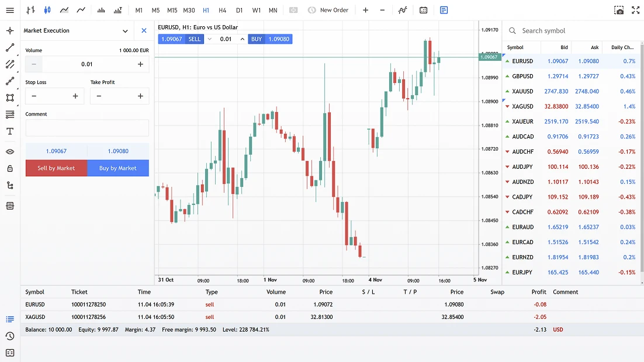Toggle the lock drawings icon
Image resolution: width=644 pixels, height=362 pixels.
10,169
